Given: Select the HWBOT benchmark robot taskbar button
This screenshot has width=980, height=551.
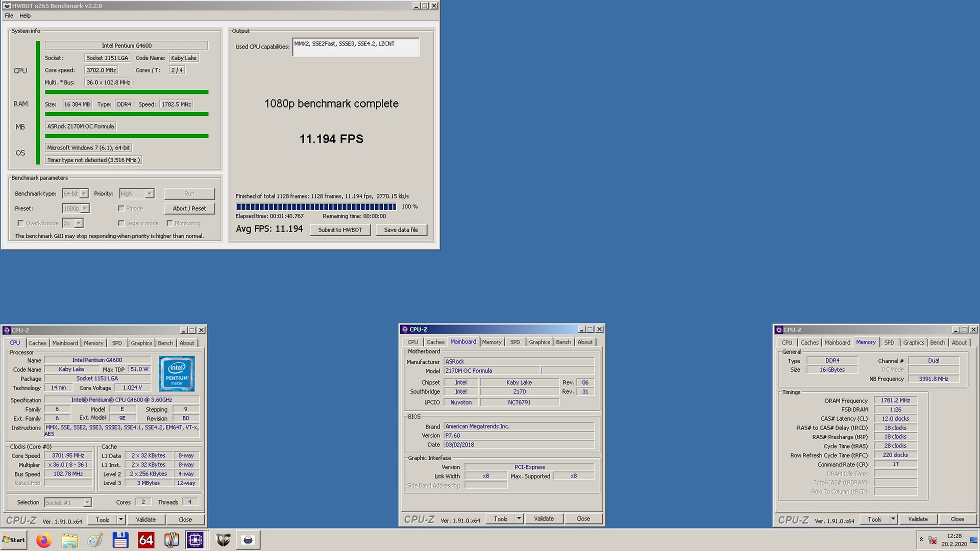Looking at the screenshot, I should point(248,540).
